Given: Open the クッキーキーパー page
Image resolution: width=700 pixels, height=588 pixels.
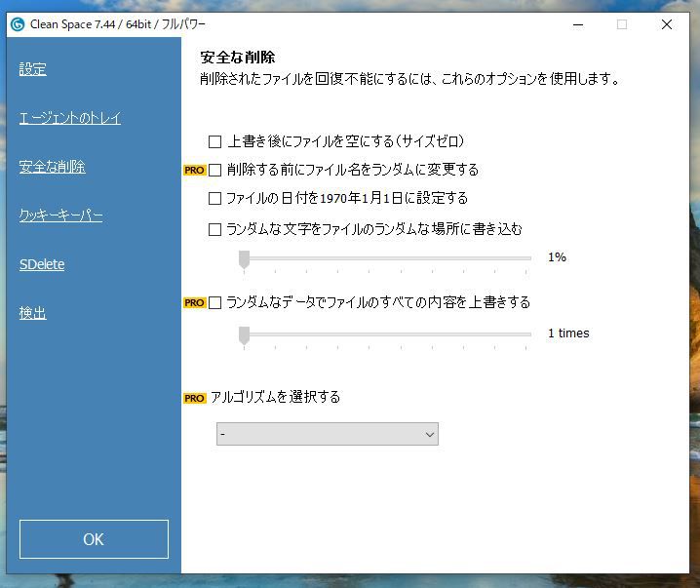Looking at the screenshot, I should [x=60, y=216].
